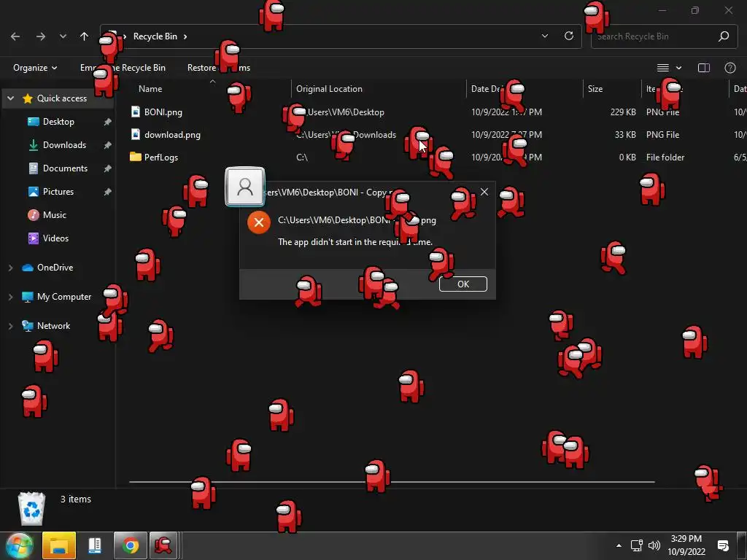Select OneDrive in the sidebar
747x560 pixels.
tap(55, 268)
